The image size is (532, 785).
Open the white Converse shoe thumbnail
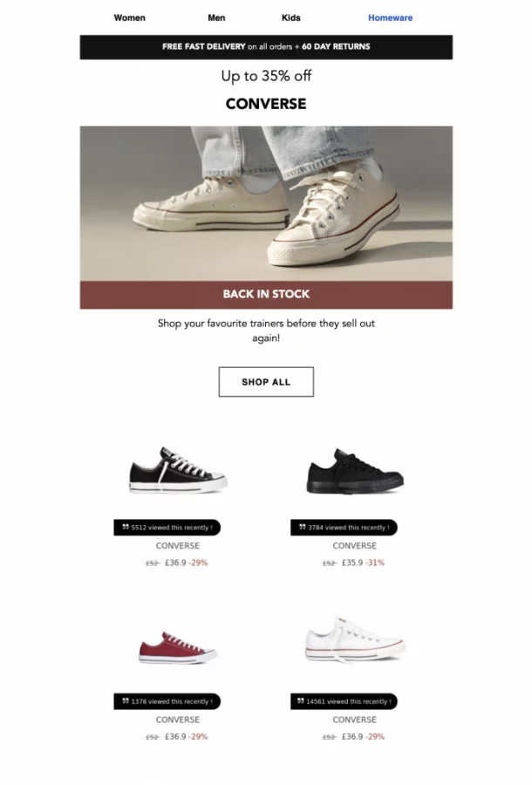tap(355, 639)
